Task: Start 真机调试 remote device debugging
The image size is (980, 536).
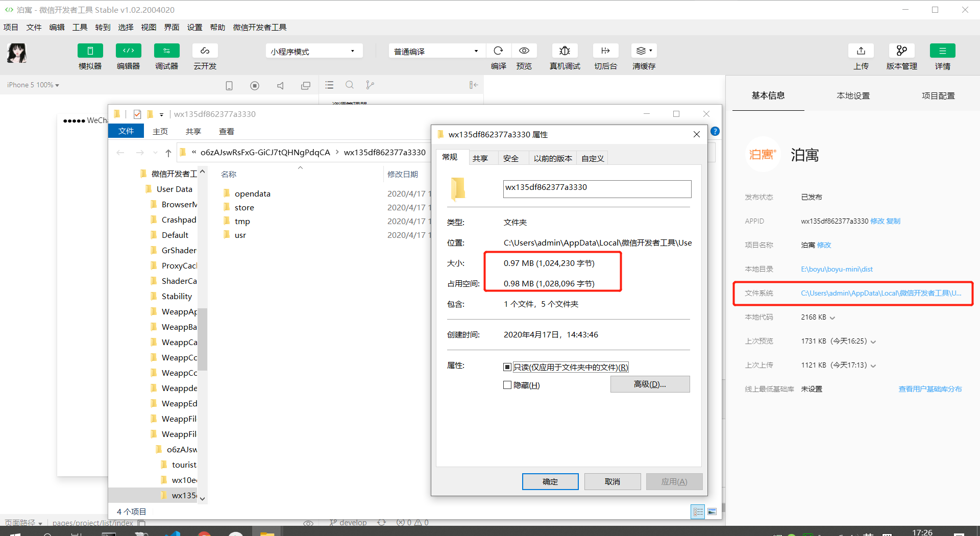Action: [565, 51]
